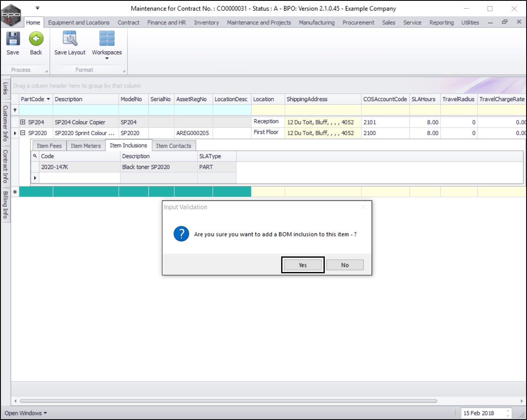
Task: Open the PartCode column filter dropdown
Action: pos(49,99)
